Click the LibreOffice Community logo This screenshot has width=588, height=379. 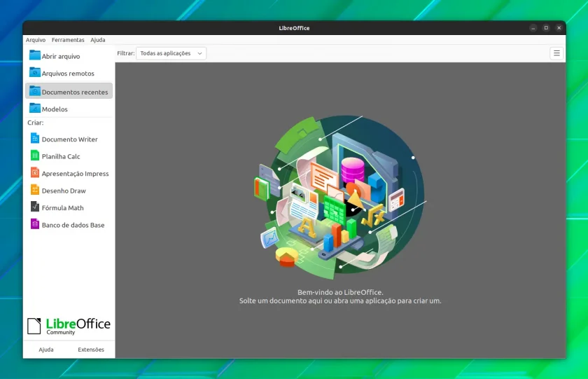click(69, 326)
